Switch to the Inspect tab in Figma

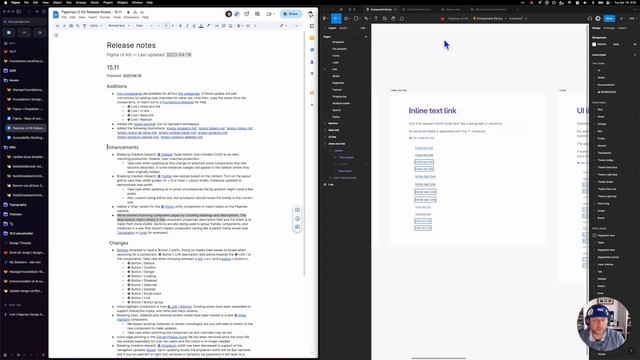[622, 28]
